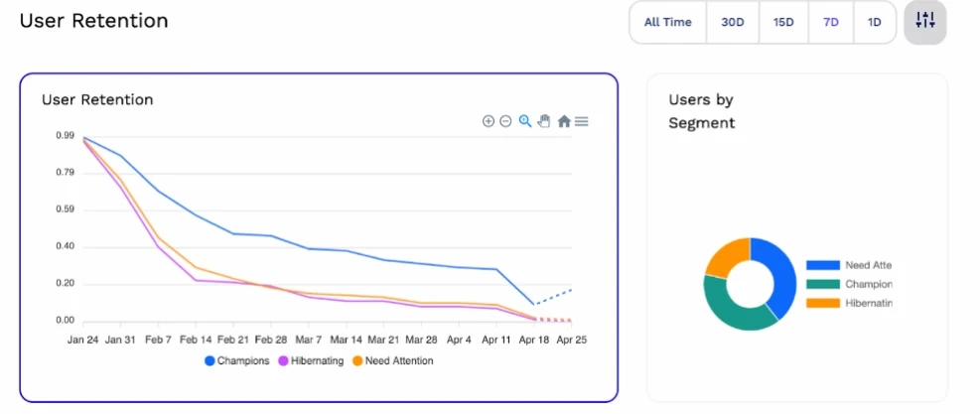This screenshot has height=414, width=980.
Task: Click the 0.59 y-axis value
Action: click(65, 209)
